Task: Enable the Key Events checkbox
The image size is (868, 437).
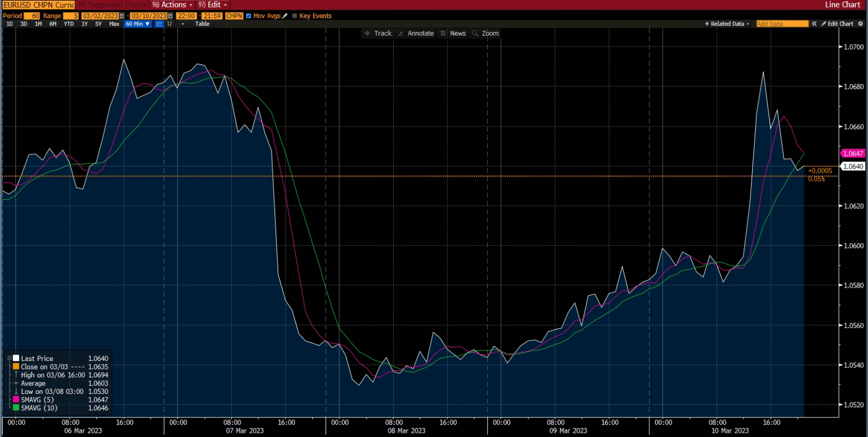Action: tap(295, 16)
